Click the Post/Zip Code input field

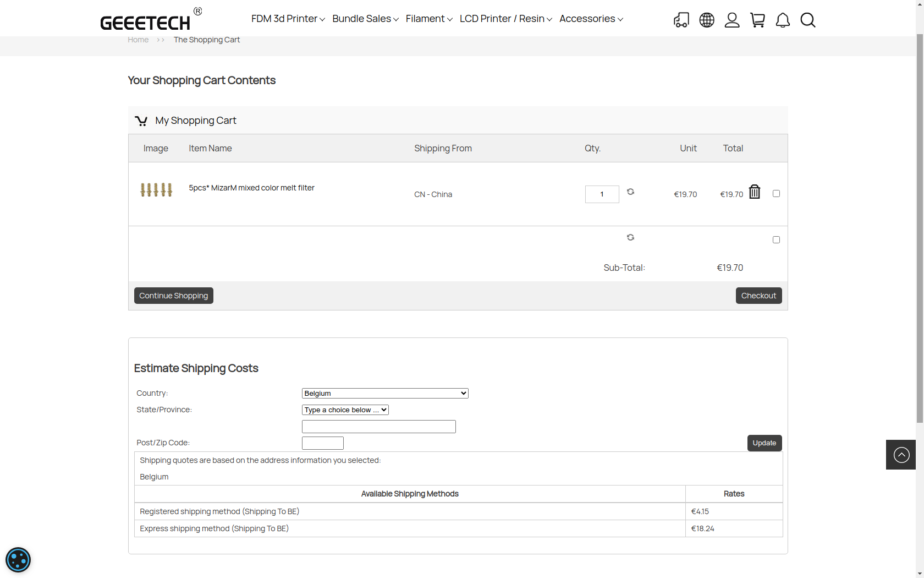click(x=323, y=443)
